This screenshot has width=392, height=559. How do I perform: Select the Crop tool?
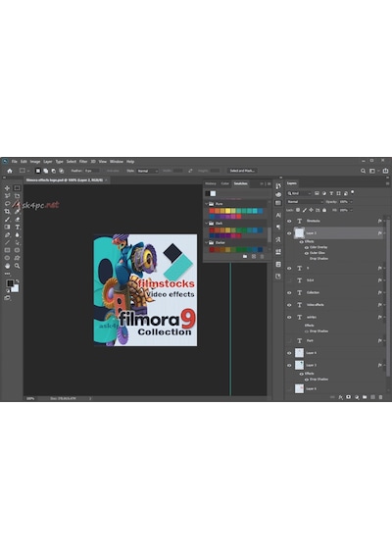7,212
